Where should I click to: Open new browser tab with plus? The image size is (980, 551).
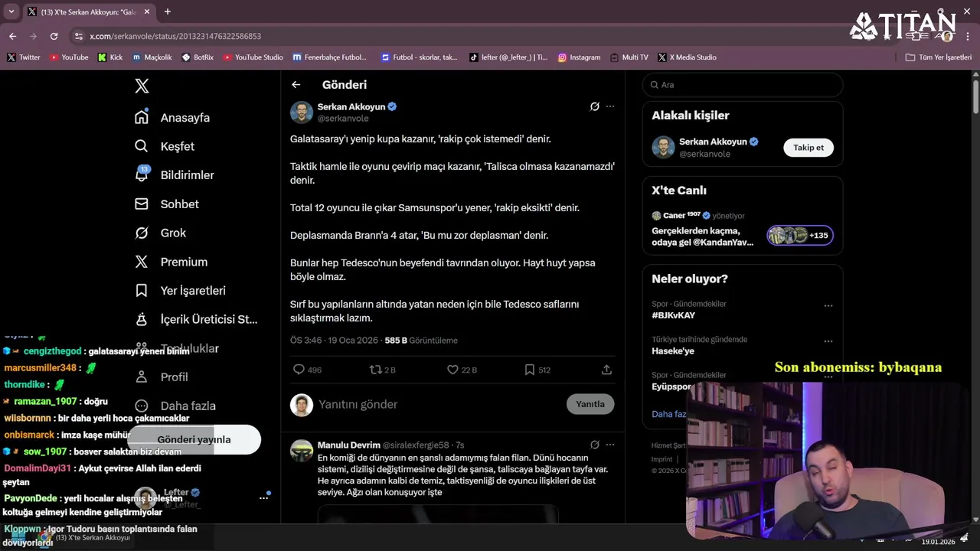click(x=168, y=11)
